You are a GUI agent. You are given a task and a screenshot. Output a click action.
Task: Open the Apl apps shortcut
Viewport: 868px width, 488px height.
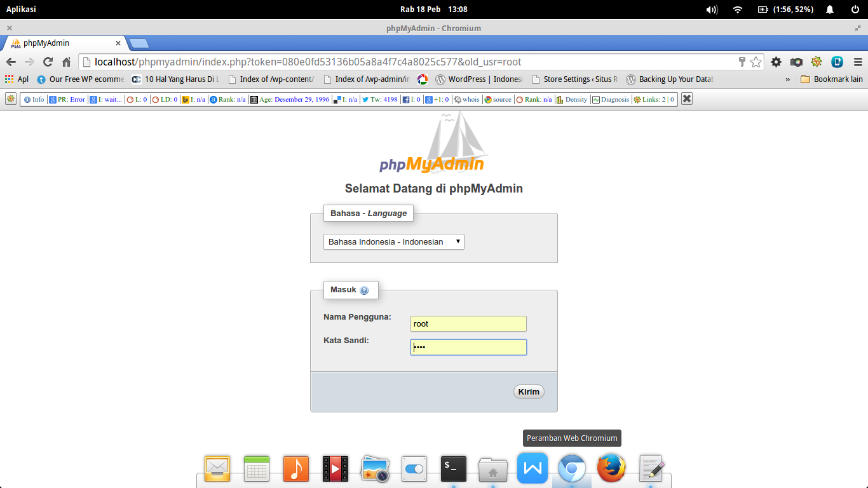point(17,79)
